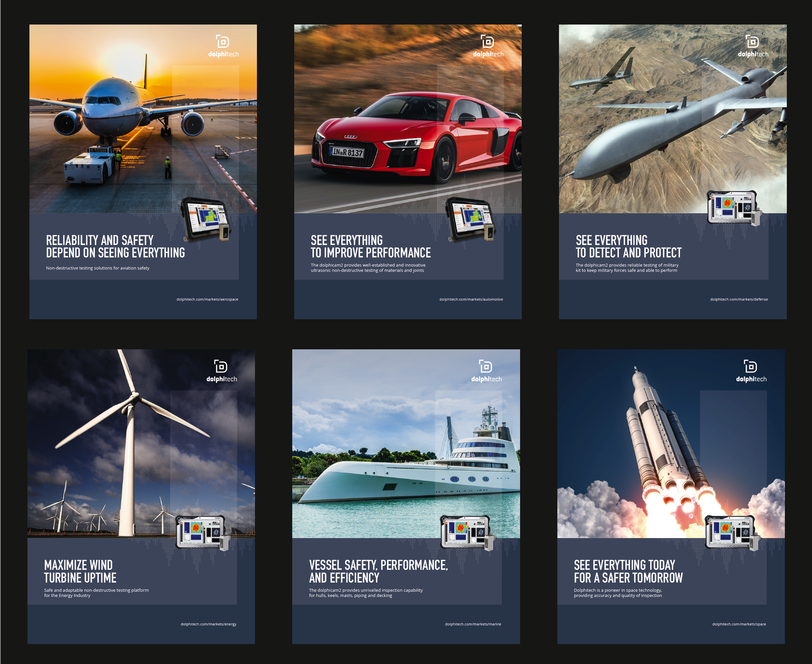Open the dolphitech.com/markets/defense link
Image resolution: width=812 pixels, height=664 pixels.
pyautogui.click(x=738, y=300)
